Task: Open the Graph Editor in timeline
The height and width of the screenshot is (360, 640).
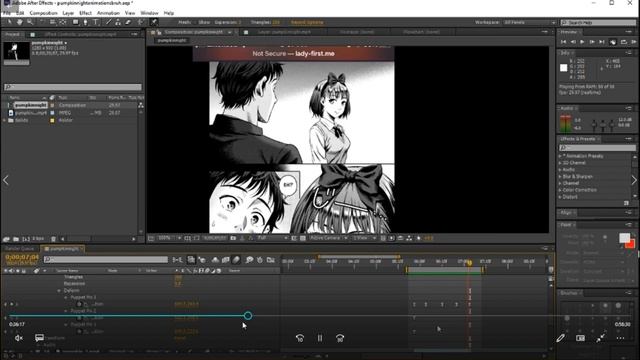Action: [271, 260]
